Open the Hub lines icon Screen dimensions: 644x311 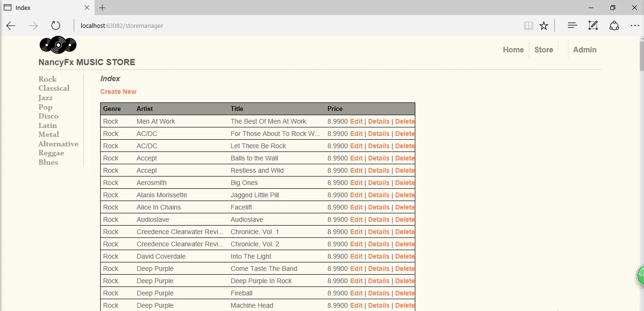point(572,25)
